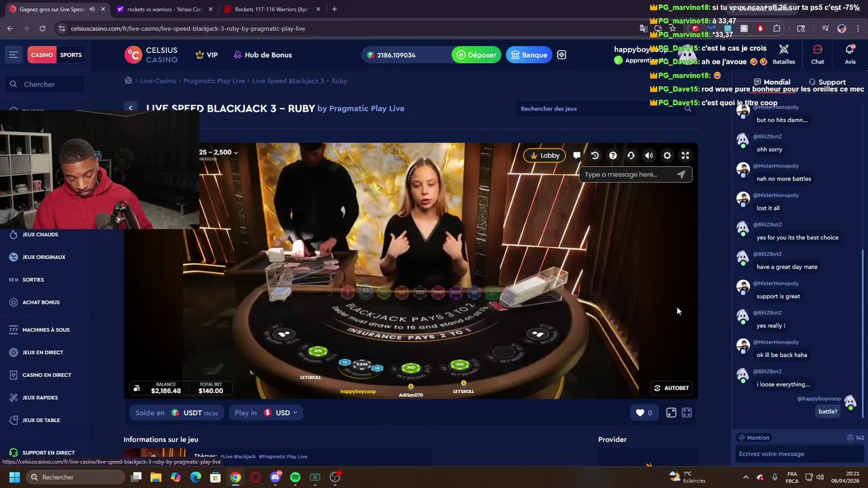Open the Windows Start menu
The height and width of the screenshot is (488, 868).
tap(14, 477)
